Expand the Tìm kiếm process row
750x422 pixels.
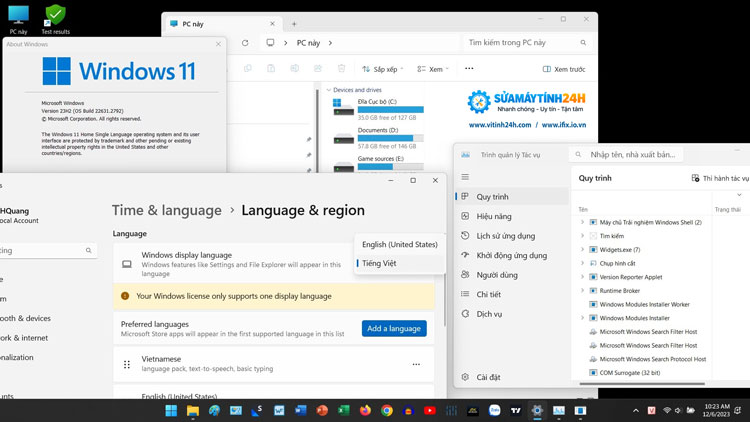point(582,236)
